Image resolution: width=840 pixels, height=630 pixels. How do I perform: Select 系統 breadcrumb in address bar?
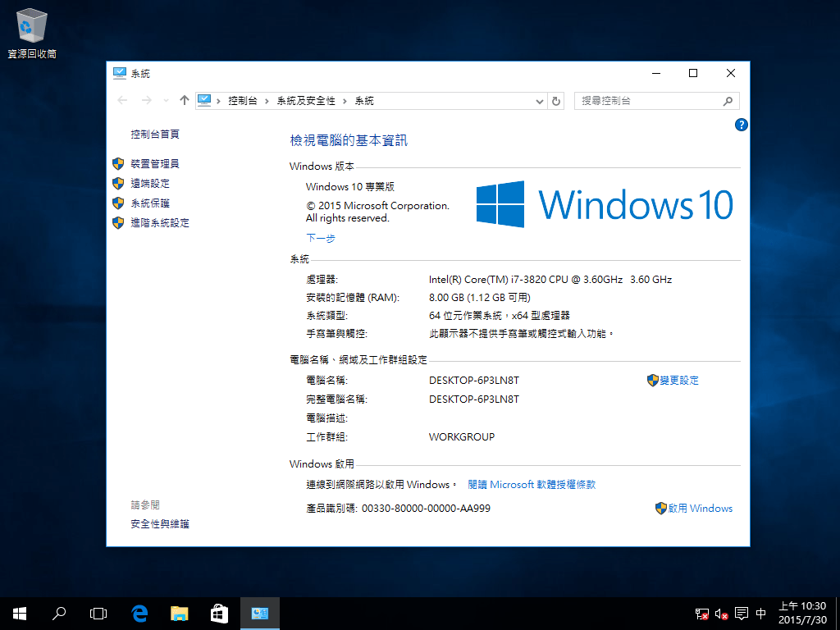pos(364,101)
